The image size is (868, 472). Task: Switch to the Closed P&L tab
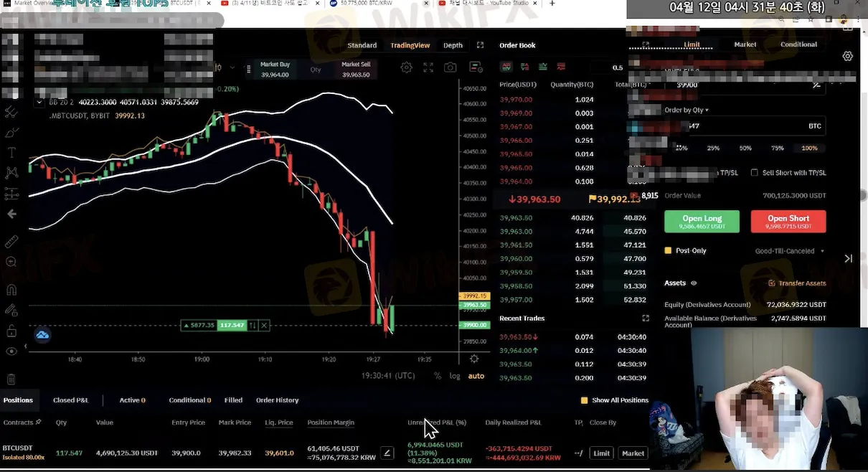tap(70, 400)
